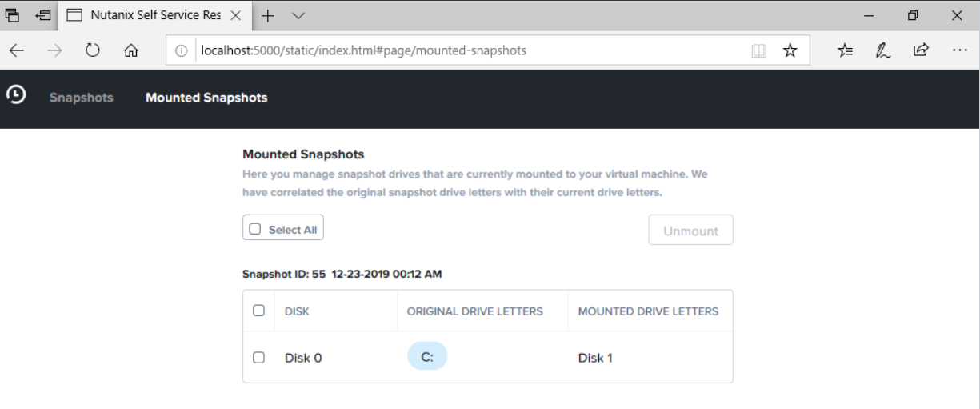Click the browser forward arrow

(54, 50)
